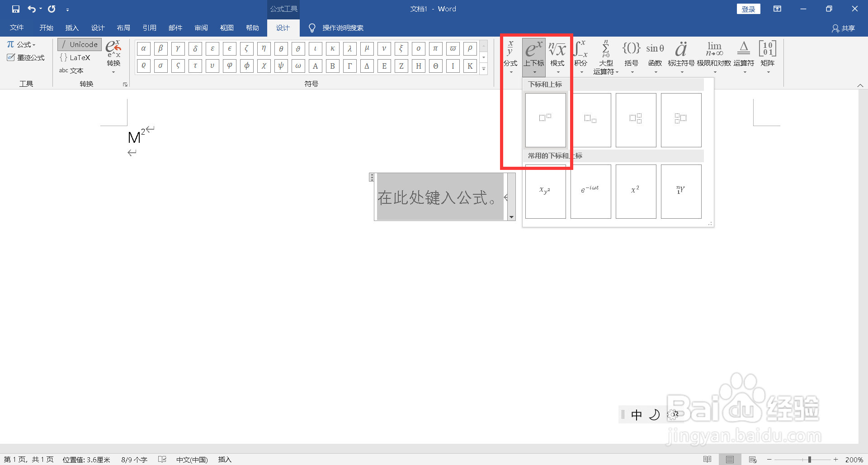Insert the beta symbol

coord(160,48)
